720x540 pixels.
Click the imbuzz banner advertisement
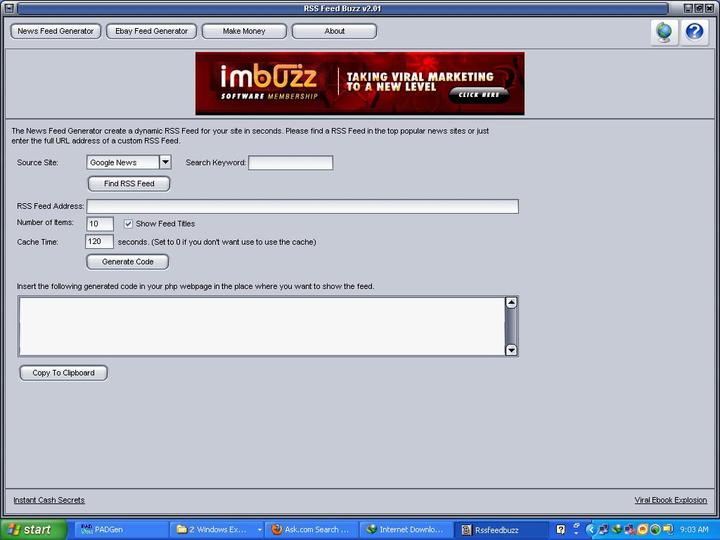360,84
